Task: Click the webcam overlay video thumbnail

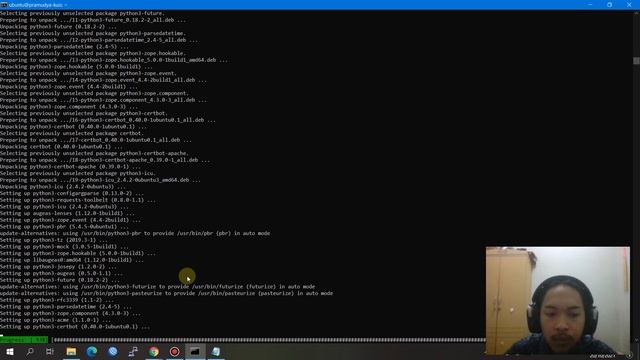Action: [x=558, y=300]
